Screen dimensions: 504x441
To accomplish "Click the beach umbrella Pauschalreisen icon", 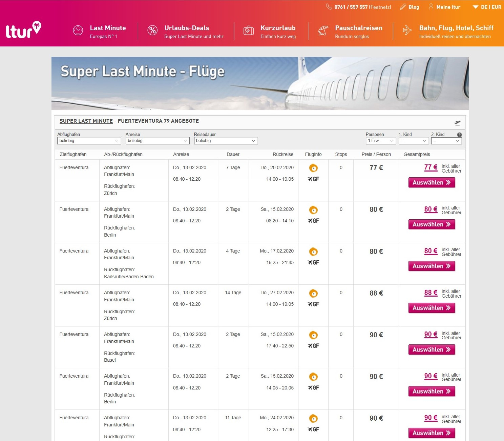I will (x=323, y=31).
